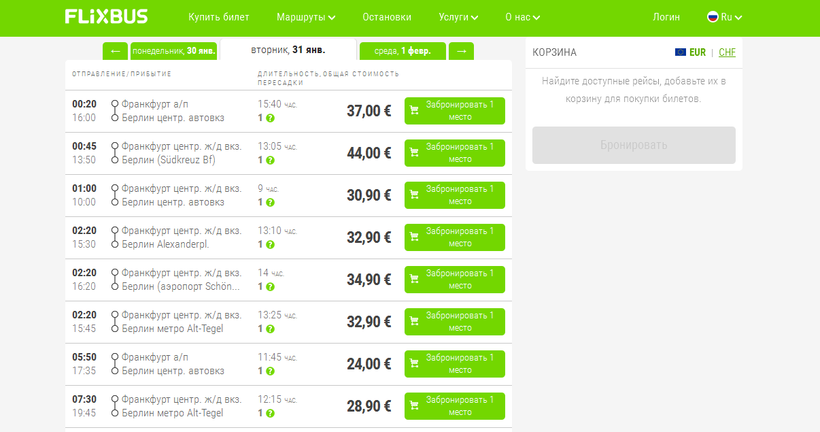Expand the О нас menu

coord(522,17)
